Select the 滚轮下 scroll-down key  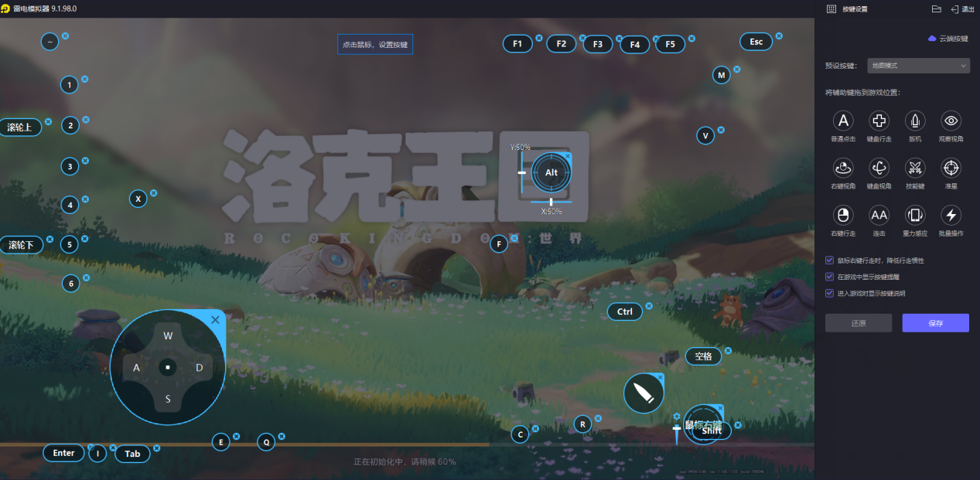click(21, 245)
